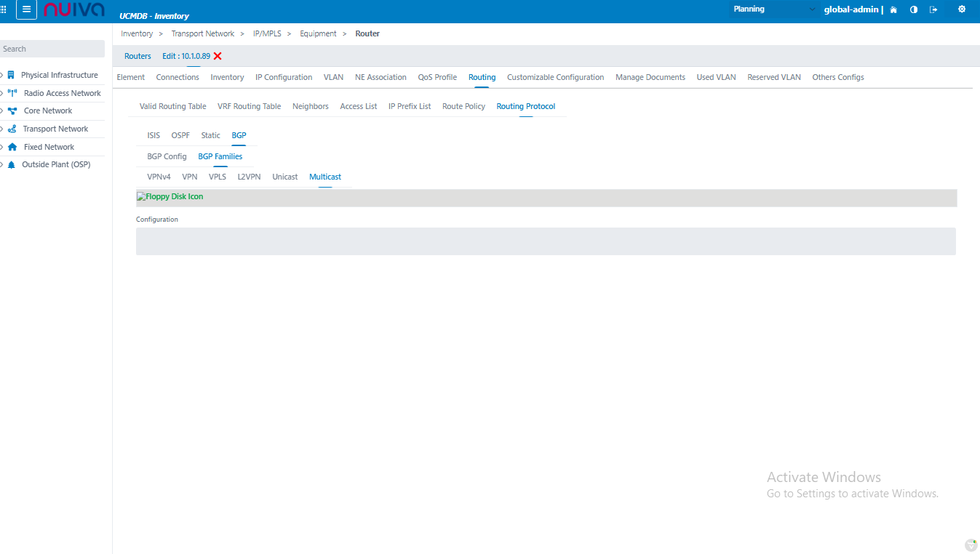Screen dimensions: 980x554
Task: Click the Nuiva logo
Action: (x=74, y=9)
